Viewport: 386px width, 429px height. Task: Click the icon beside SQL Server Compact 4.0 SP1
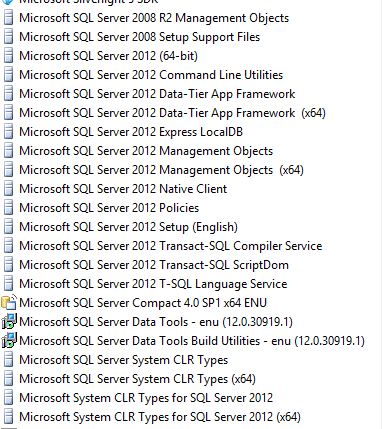pos(9,303)
